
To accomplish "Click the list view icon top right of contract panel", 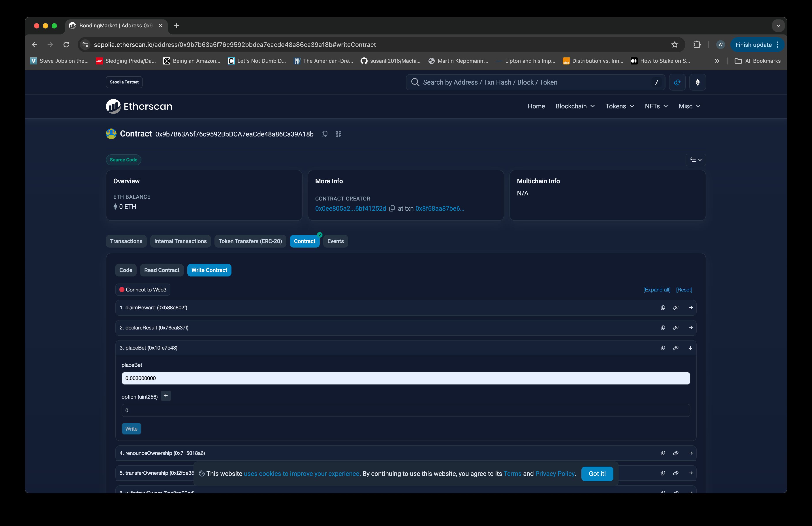I will pos(695,159).
